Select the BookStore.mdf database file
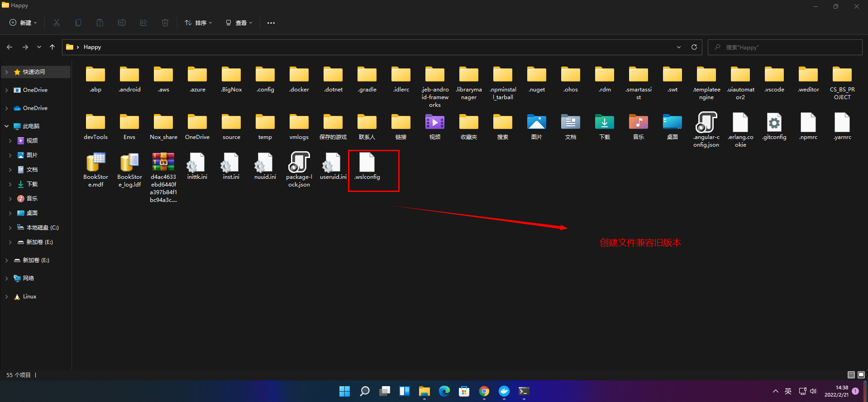The height and width of the screenshot is (402, 868). [95, 170]
